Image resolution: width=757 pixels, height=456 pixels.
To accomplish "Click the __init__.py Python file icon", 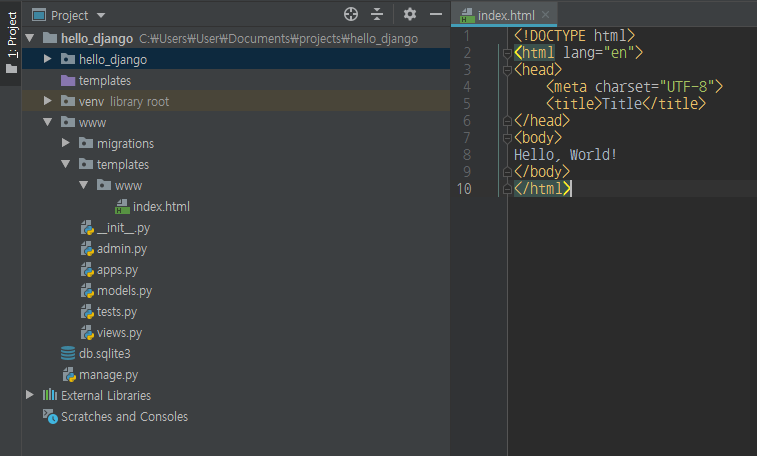I will [87, 228].
